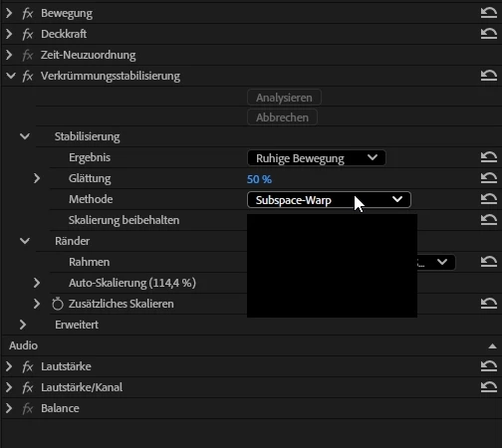Expand the Glättung parameter
The height and width of the screenshot is (448, 502).
click(x=37, y=178)
